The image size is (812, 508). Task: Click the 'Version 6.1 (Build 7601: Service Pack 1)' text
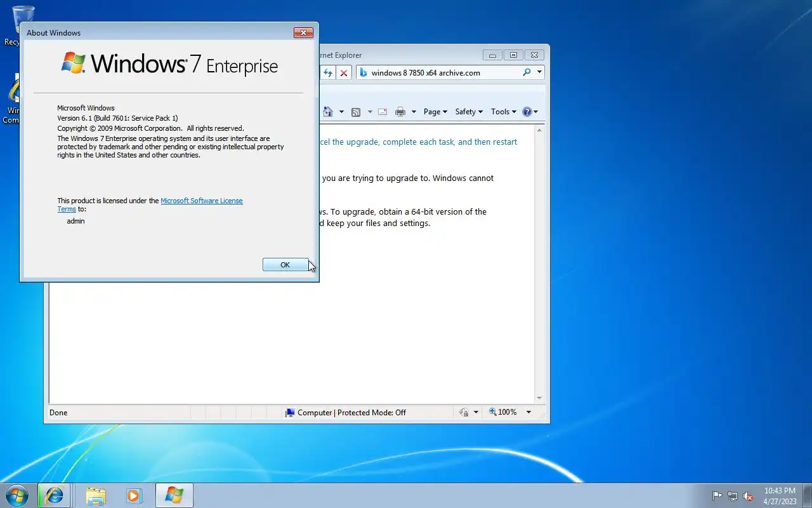(117, 118)
